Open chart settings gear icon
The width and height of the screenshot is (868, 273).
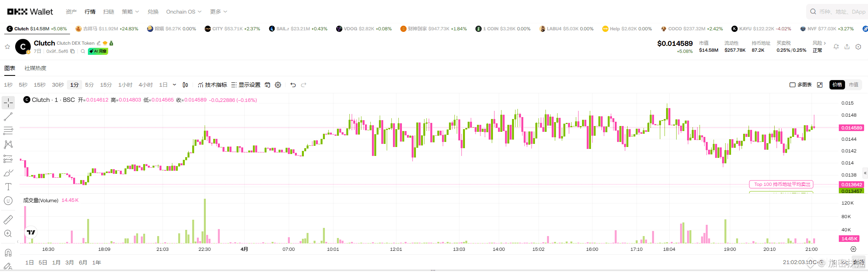click(278, 85)
